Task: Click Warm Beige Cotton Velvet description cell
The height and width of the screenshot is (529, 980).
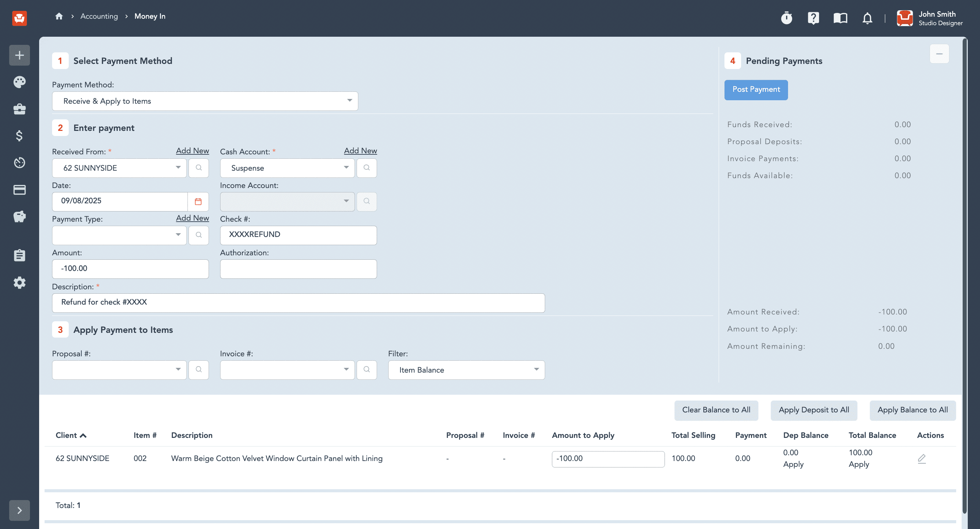Action: click(277, 458)
